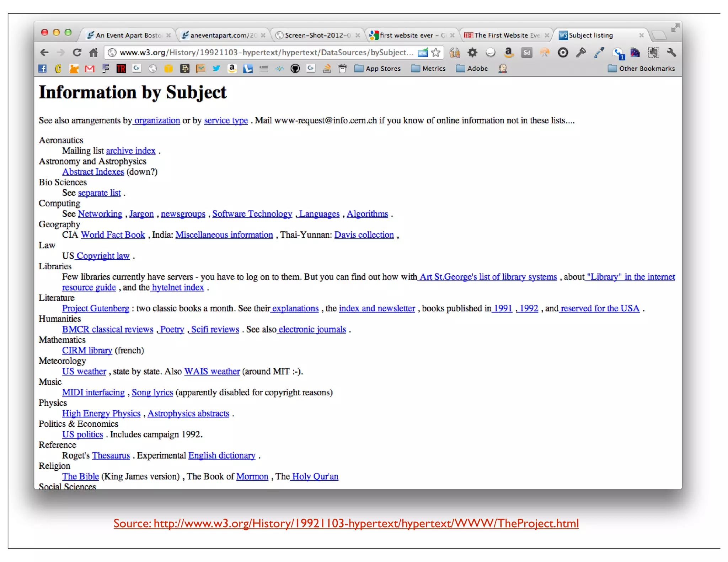Open The Bible link under Religion
Screen dimensions: 728x562
click(80, 476)
